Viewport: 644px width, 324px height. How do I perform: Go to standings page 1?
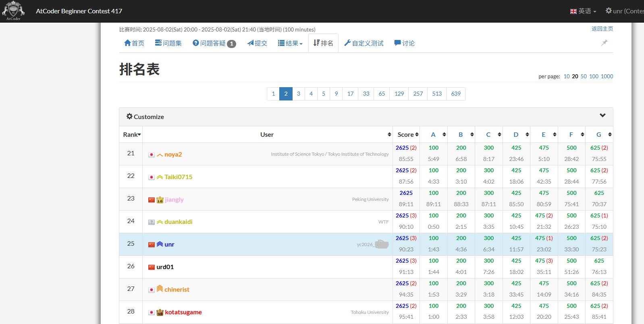pyautogui.click(x=273, y=94)
